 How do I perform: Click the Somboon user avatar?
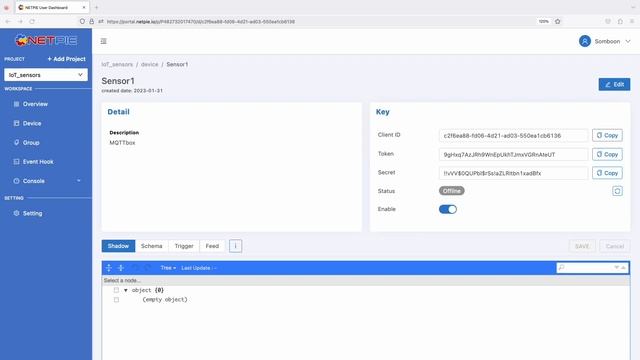click(x=584, y=41)
